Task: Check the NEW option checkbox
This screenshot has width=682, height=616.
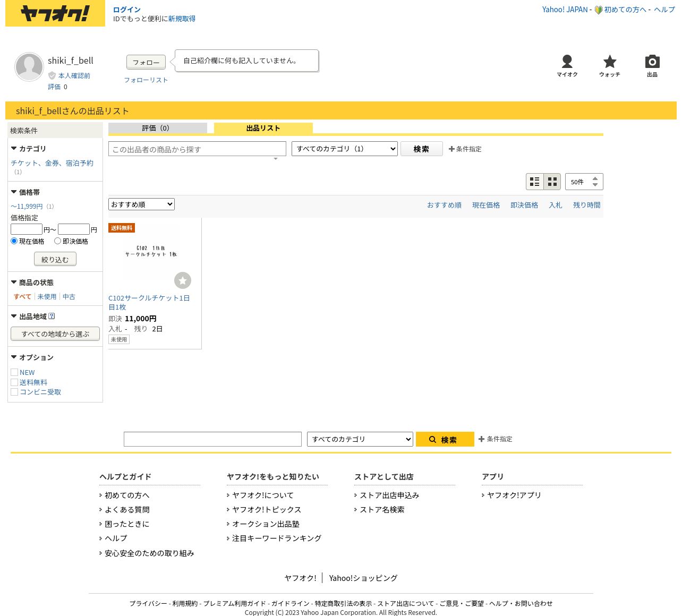Action: (x=14, y=373)
